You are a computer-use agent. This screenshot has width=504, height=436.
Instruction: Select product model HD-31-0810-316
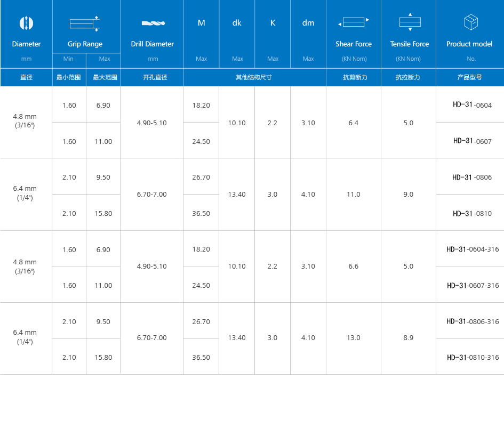coord(473,358)
